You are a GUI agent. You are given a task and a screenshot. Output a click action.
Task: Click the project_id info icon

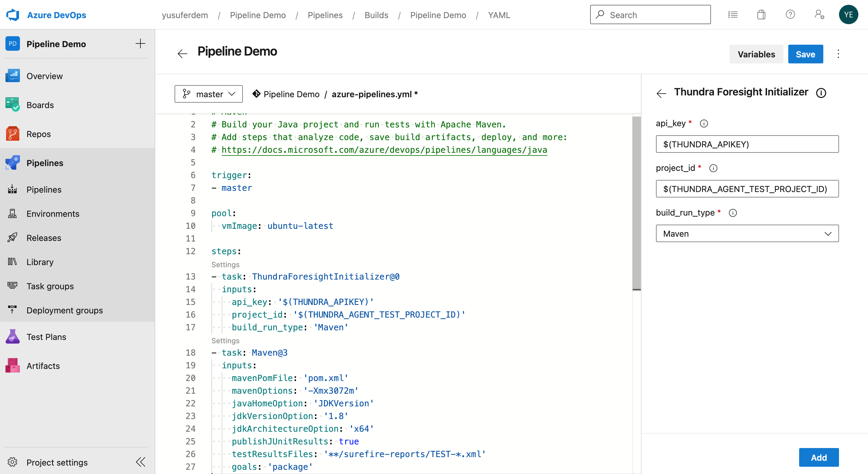713,168
